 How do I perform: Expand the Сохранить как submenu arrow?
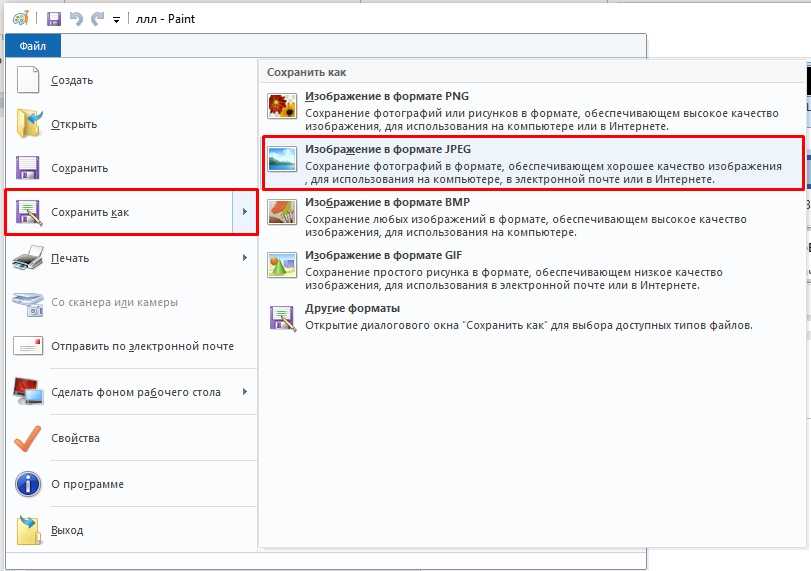tap(245, 212)
